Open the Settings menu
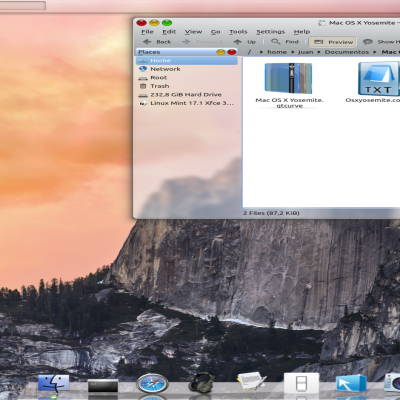This screenshot has width=400, height=400. [270, 32]
